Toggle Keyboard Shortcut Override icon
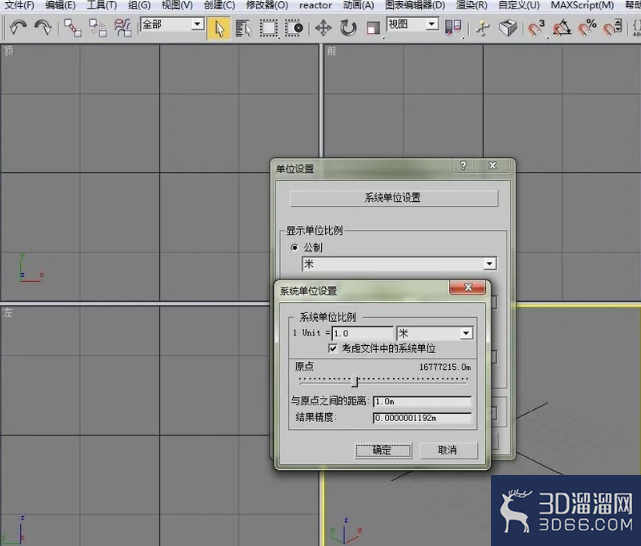Screen dimensions: 641x546 tap(508, 28)
